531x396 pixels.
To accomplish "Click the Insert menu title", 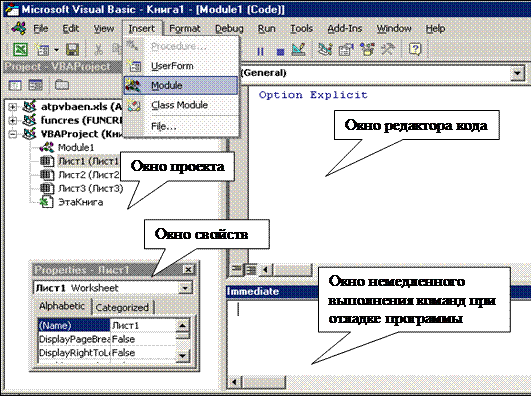I will (x=142, y=29).
